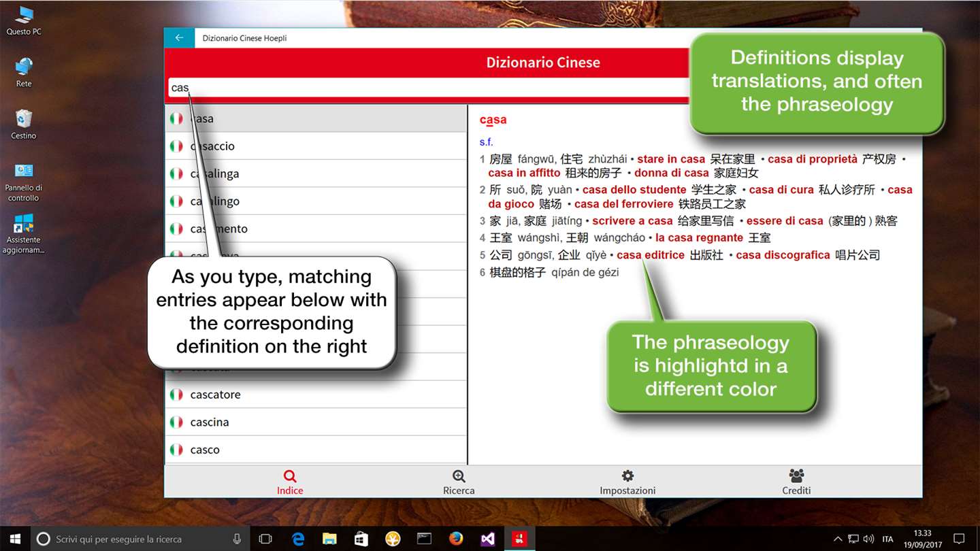The width and height of the screenshot is (980, 551).
Task: Activate the taskbar microphone icon
Action: pyautogui.click(x=237, y=539)
